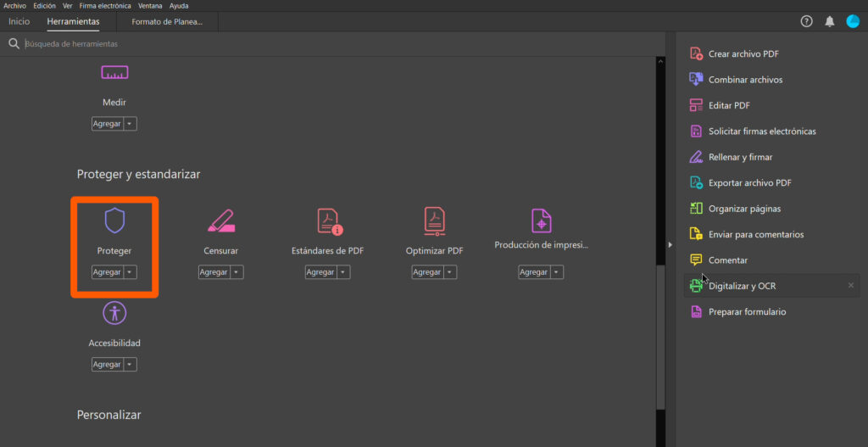Viewport: 868px width, 447px height.
Task: Click Agregar button under Optimizar PDF
Action: click(426, 272)
